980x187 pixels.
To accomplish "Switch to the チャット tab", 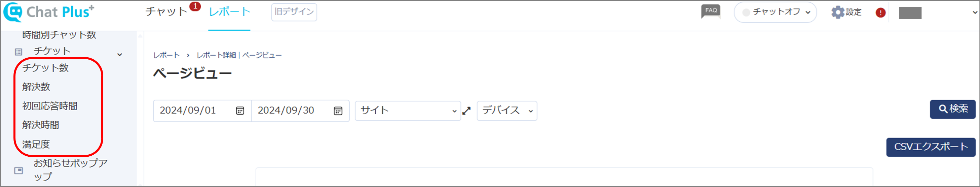I will [x=166, y=11].
